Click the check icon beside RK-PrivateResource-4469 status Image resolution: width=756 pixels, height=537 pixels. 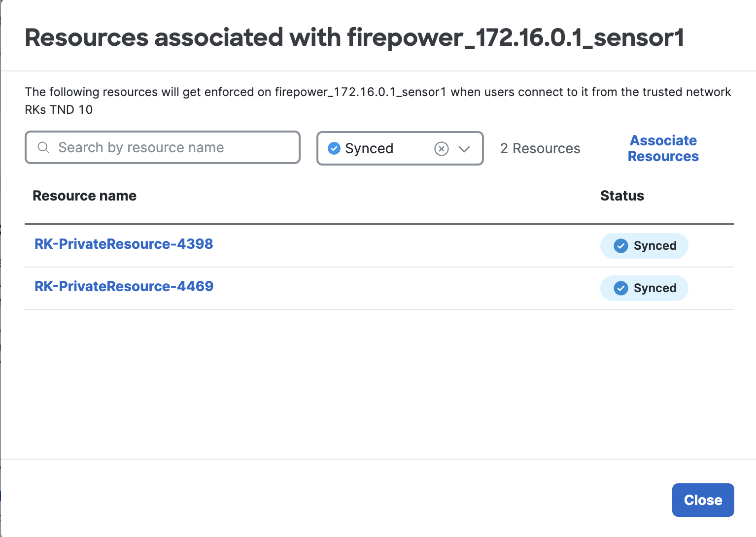[620, 288]
